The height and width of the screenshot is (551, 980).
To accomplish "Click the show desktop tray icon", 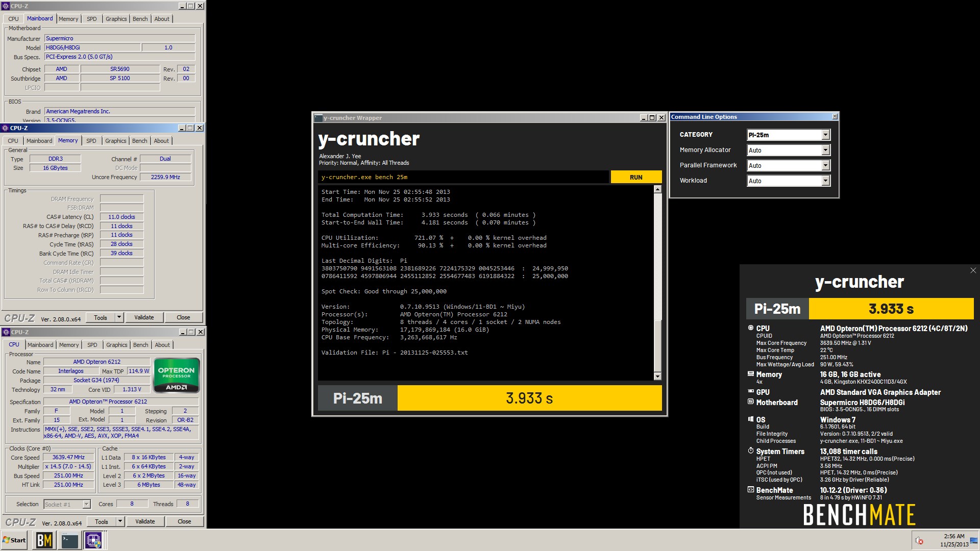I will 974,540.
